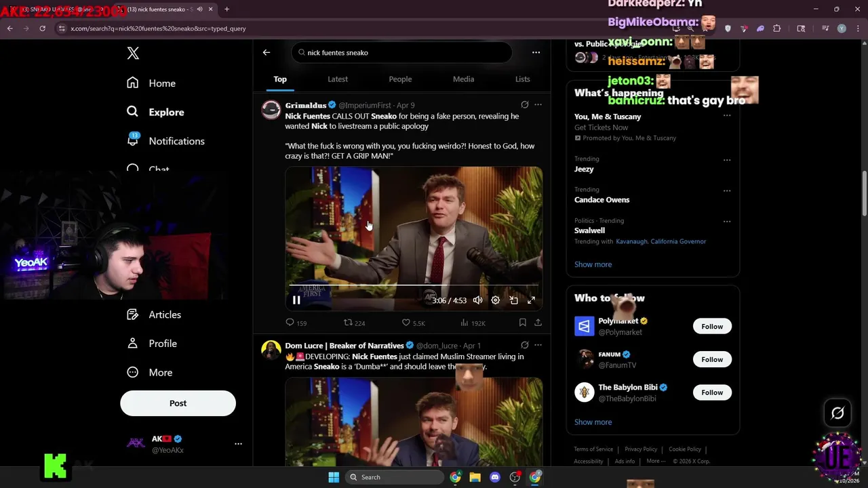Pause the playing video
The height and width of the screenshot is (488, 868).
pyautogui.click(x=296, y=300)
